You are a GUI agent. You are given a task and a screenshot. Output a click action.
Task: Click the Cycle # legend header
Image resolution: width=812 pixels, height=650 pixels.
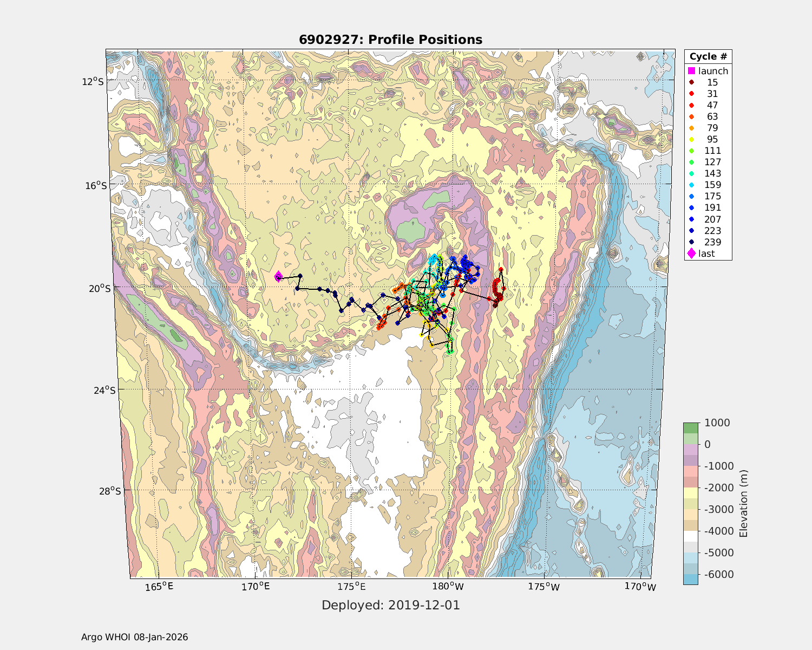tap(708, 57)
